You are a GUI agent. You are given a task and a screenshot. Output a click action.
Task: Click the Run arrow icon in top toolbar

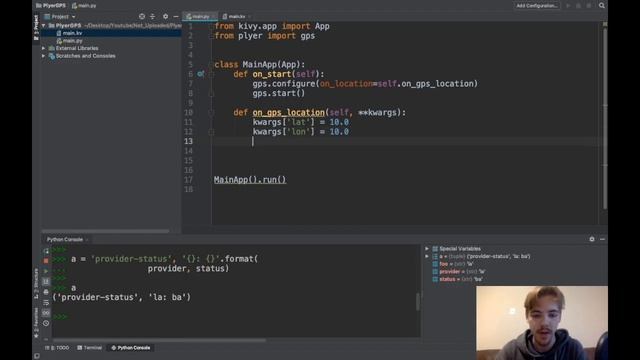pos(568,6)
